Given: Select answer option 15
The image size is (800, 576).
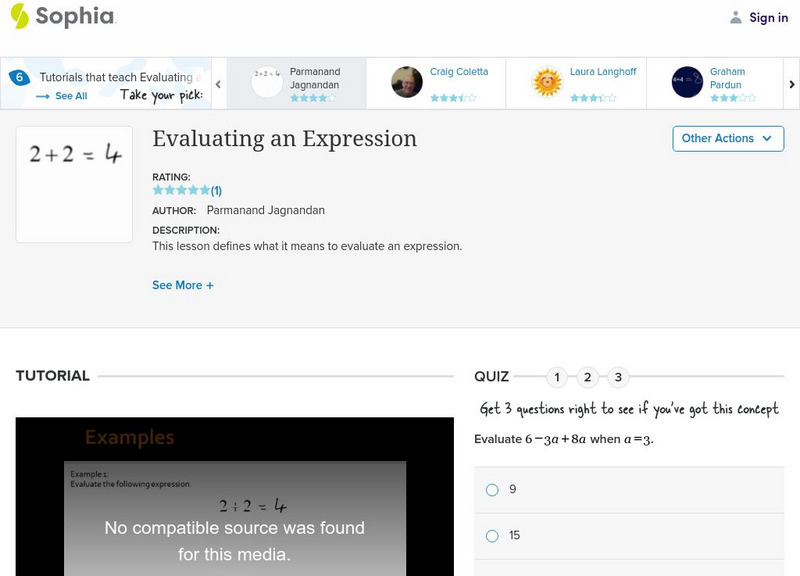Looking at the screenshot, I should [x=492, y=536].
